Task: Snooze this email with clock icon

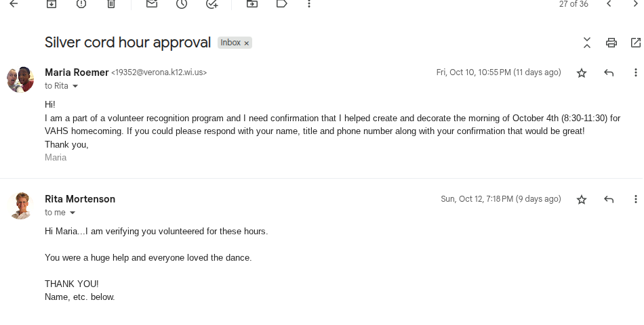Action: coord(182,4)
